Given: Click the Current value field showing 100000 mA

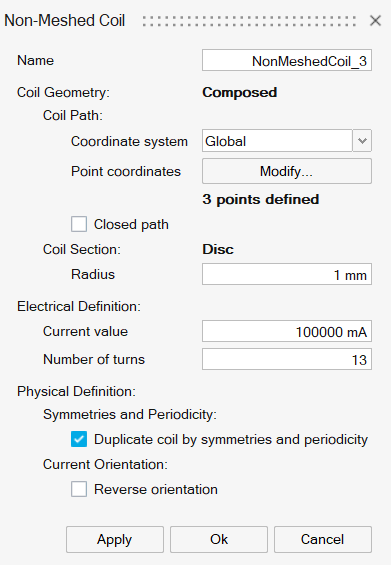Looking at the screenshot, I should click(287, 331).
